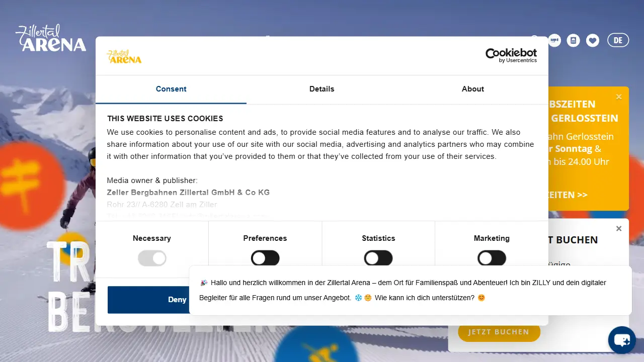
Task: Switch to the Details tab
Action: (322, 89)
